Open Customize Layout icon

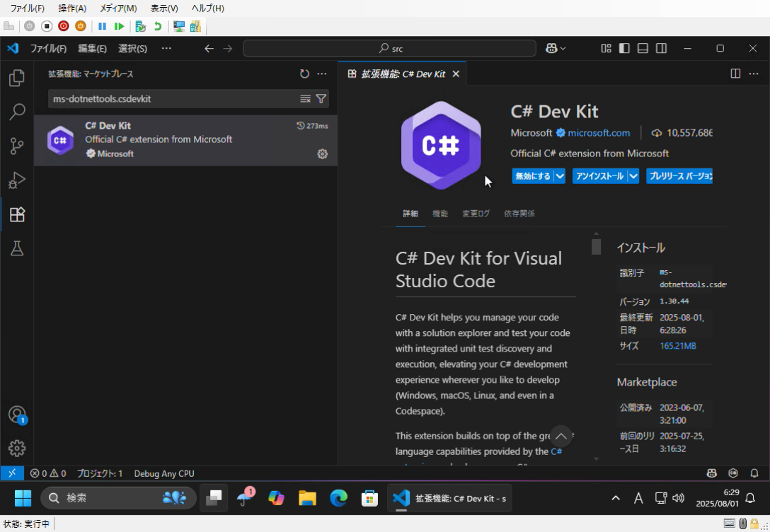tap(606, 48)
